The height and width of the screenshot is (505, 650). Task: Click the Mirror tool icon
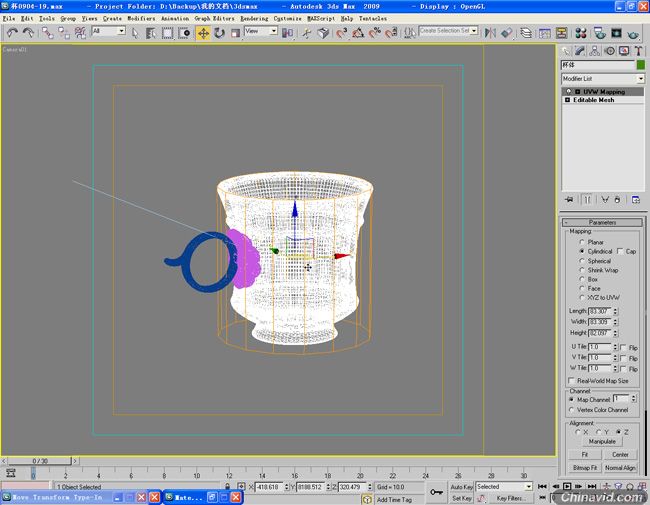[490, 33]
